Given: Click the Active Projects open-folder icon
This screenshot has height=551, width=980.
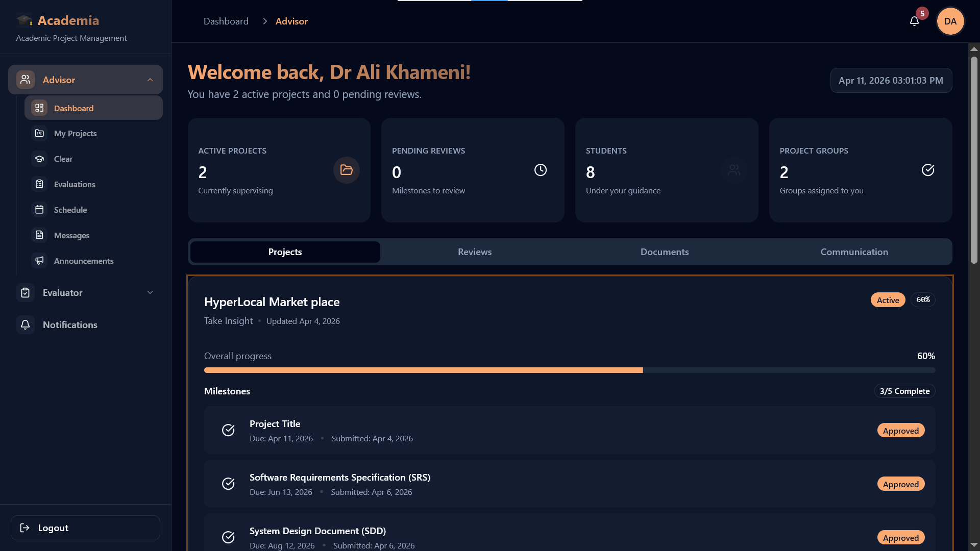Looking at the screenshot, I should click(347, 170).
